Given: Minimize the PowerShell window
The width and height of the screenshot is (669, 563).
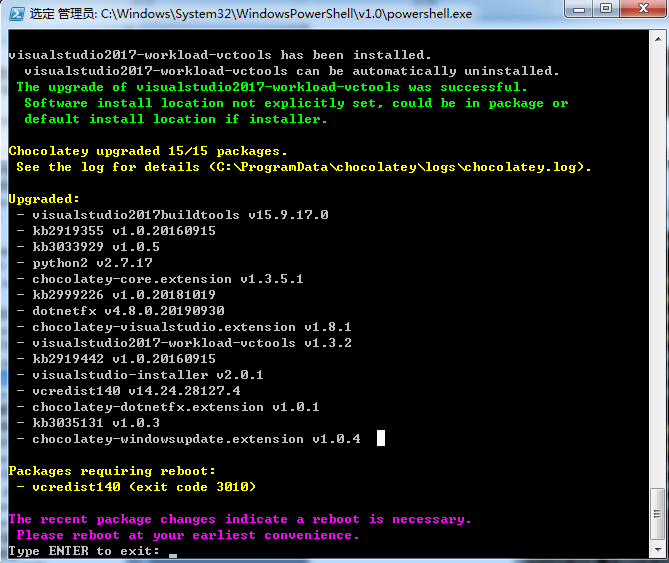Looking at the screenshot, I should [579, 9].
